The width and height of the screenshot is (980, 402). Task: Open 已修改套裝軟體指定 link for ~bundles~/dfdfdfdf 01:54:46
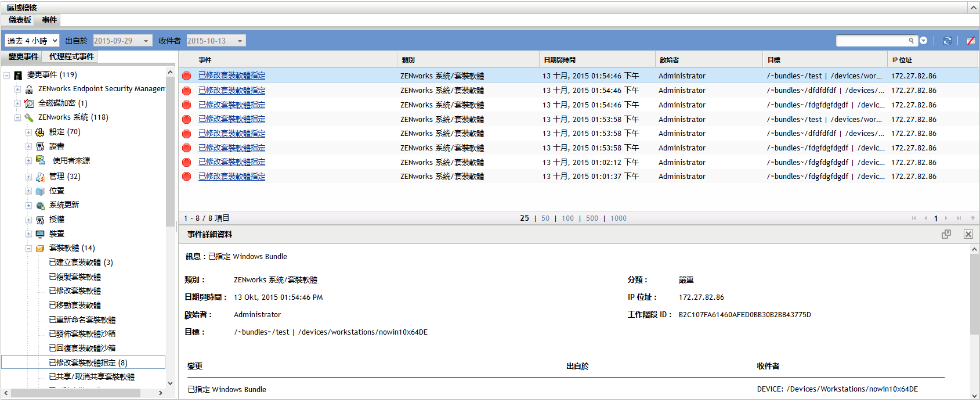click(232, 91)
